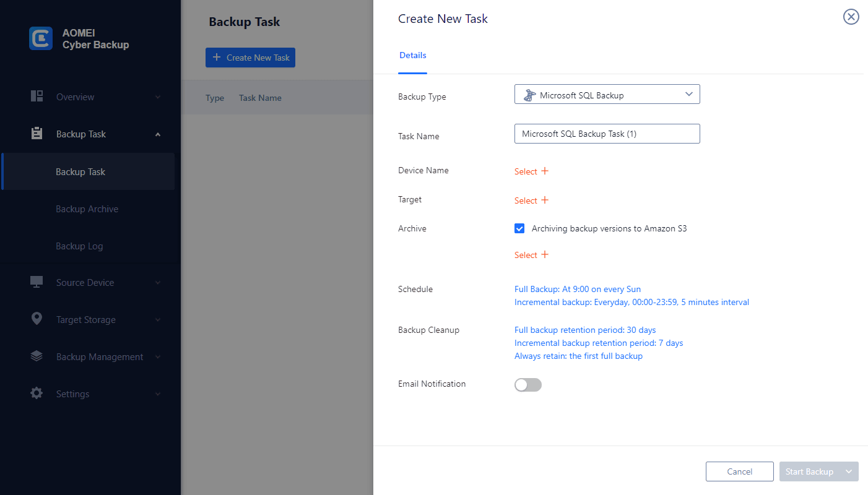868x495 pixels.
Task: Click the Source Device monitor icon
Action: pos(37,282)
